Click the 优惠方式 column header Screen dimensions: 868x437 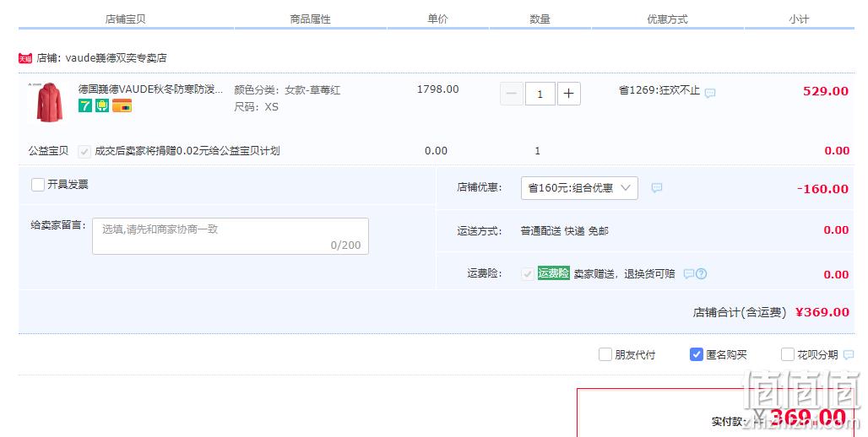pos(667,19)
